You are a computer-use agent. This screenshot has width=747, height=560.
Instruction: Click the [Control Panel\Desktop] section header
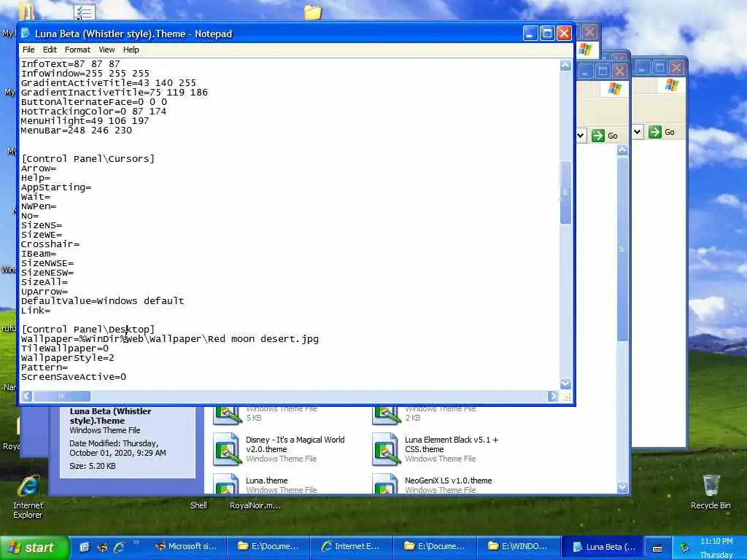click(x=88, y=330)
